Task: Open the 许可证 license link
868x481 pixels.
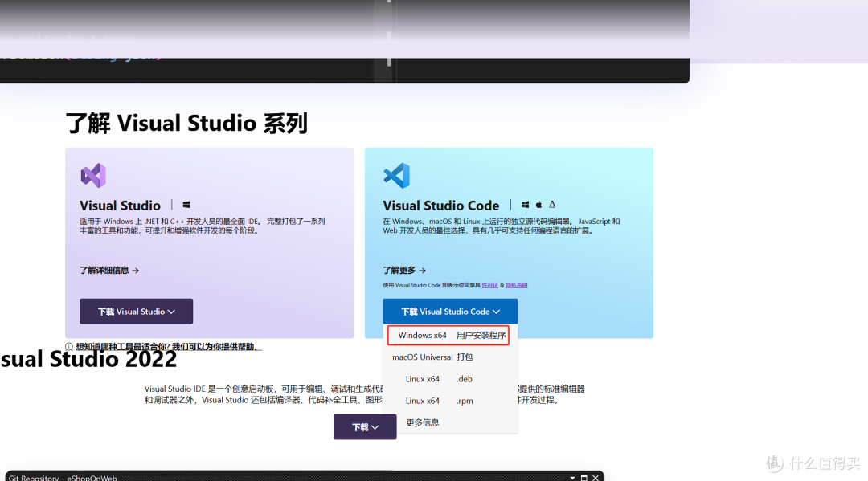Action: click(x=490, y=284)
